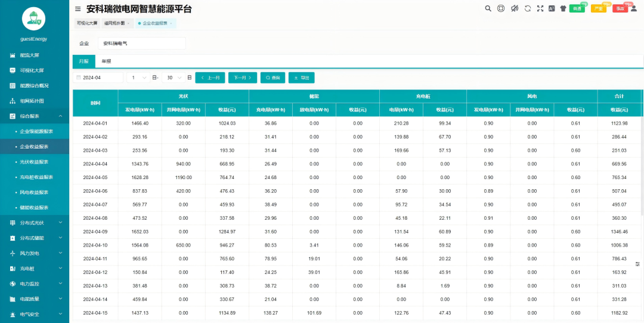Toggle the muted alarm sound icon
Screen dimensions: 644x323
point(514,8)
